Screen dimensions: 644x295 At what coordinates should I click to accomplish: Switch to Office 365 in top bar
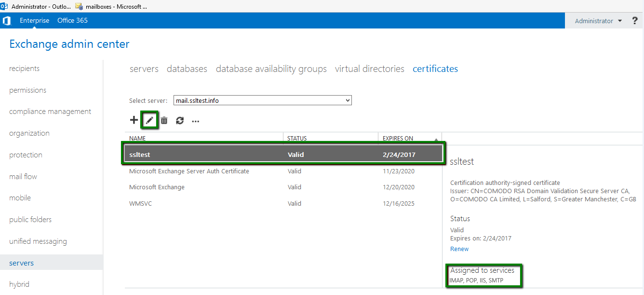tap(72, 21)
